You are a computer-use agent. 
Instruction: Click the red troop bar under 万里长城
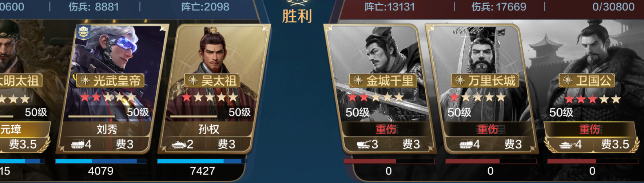490,161
